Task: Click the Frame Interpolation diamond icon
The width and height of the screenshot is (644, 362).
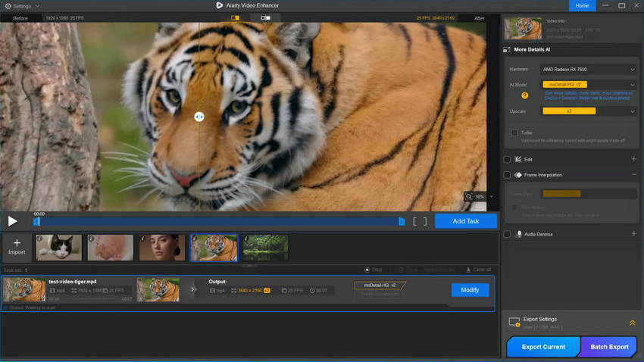Action: 518,175
